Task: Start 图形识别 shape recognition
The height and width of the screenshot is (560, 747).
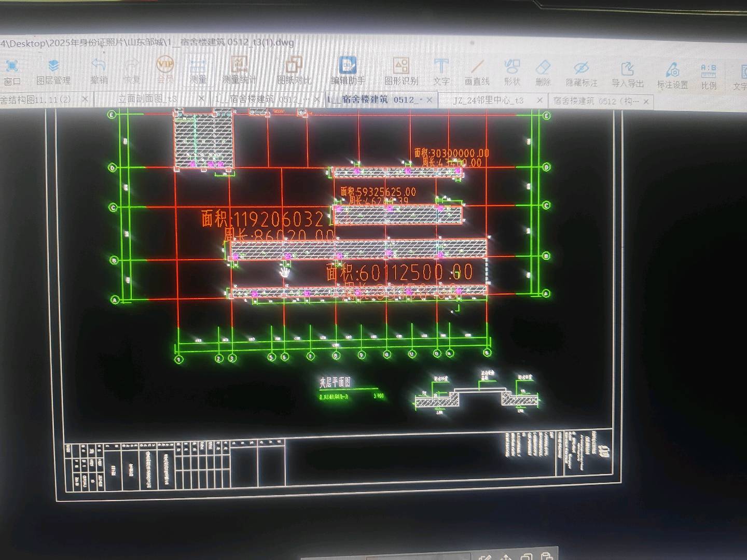Action: tap(401, 72)
